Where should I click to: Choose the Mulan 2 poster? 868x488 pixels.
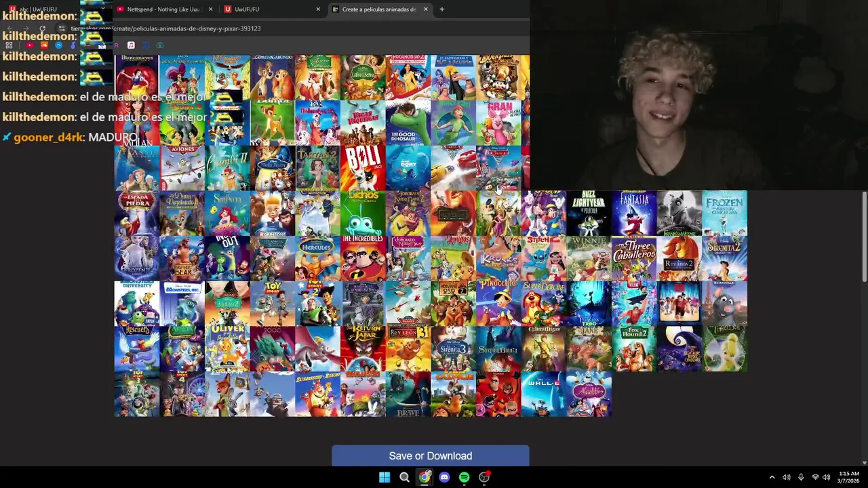point(227,304)
